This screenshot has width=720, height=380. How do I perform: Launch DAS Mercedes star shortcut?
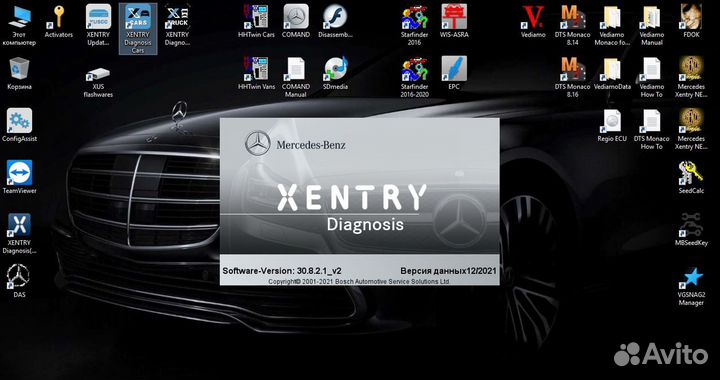pos(19,281)
